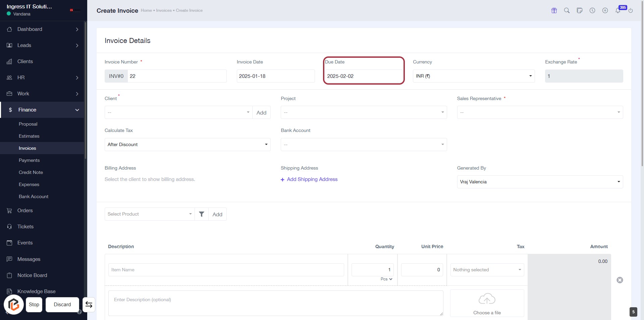Open notifications bell with 385 badge
Viewport: 644px width, 320px height.
point(618,10)
